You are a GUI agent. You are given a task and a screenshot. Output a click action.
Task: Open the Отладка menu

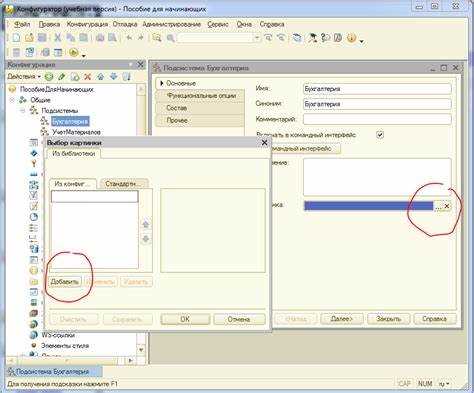click(x=125, y=24)
